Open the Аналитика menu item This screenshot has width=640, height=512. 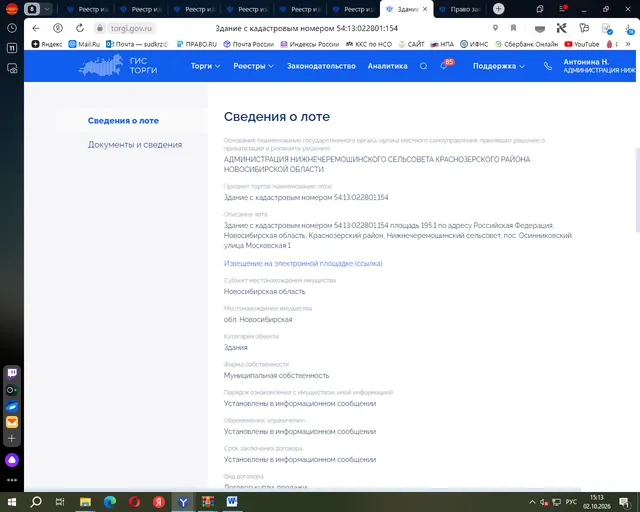pyautogui.click(x=387, y=66)
